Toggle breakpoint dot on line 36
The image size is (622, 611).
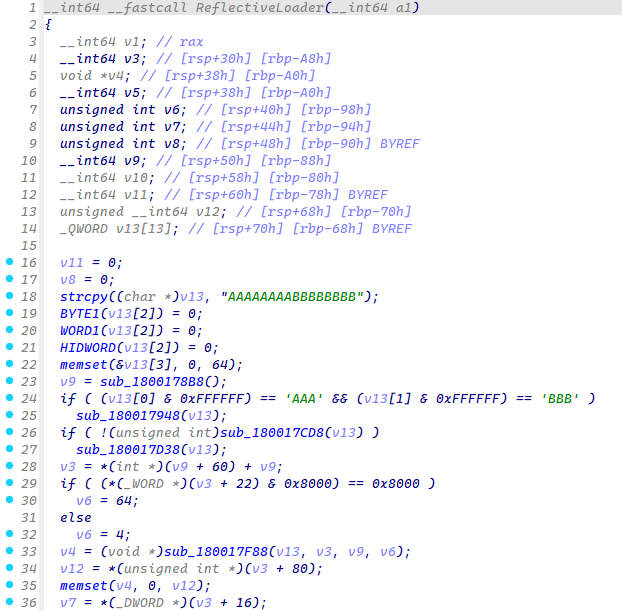[10, 601]
